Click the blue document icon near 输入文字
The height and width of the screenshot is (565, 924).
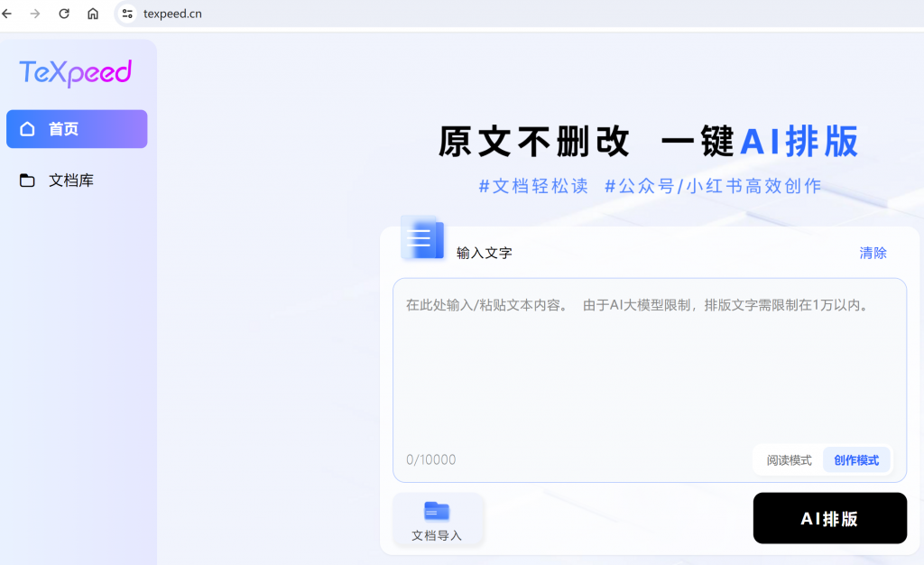pyautogui.click(x=422, y=239)
